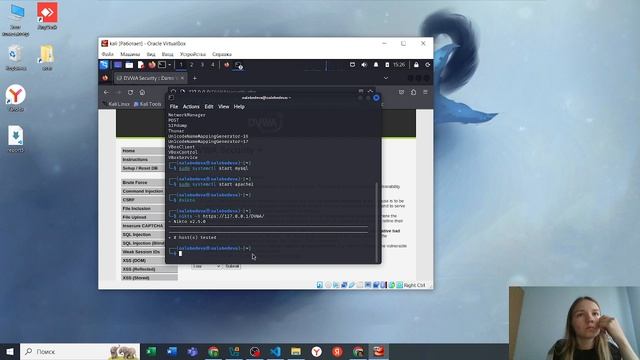The height and width of the screenshot is (360, 640).
Task: Switch to workspace 1 in Kali panel
Action: click(x=181, y=65)
